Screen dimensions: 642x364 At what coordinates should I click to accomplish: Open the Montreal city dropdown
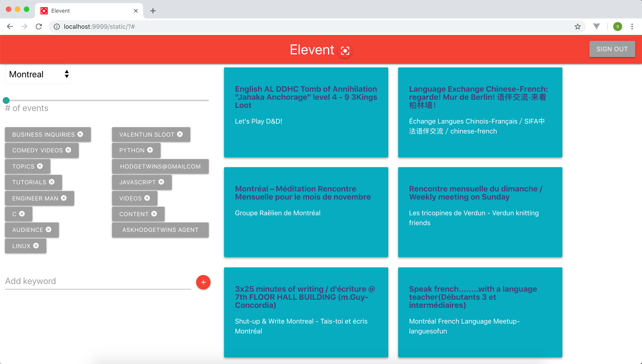point(38,74)
